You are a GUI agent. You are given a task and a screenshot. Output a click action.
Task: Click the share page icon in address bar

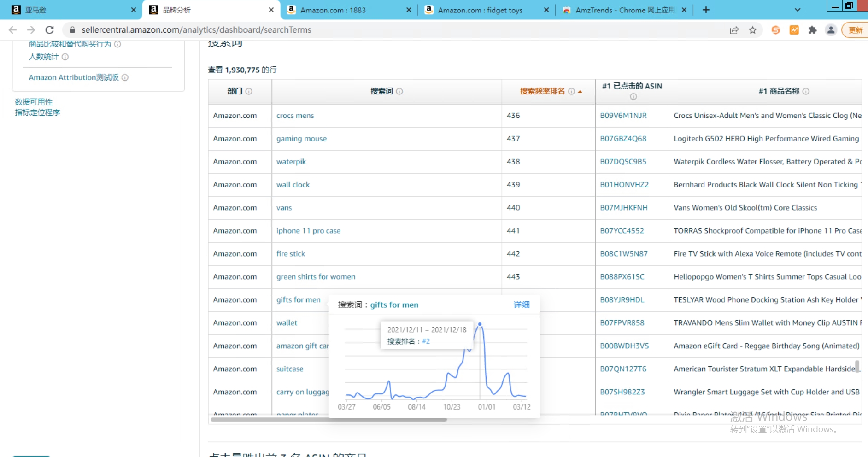pos(734,30)
